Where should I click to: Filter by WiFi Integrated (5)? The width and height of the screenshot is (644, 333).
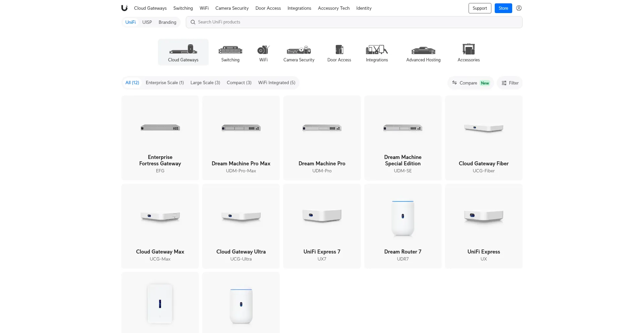(276, 82)
